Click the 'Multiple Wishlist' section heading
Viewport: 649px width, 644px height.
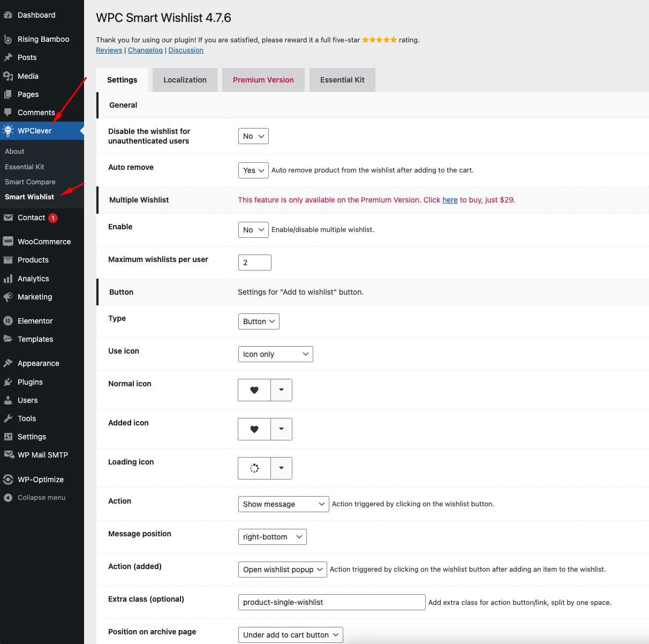tap(139, 200)
